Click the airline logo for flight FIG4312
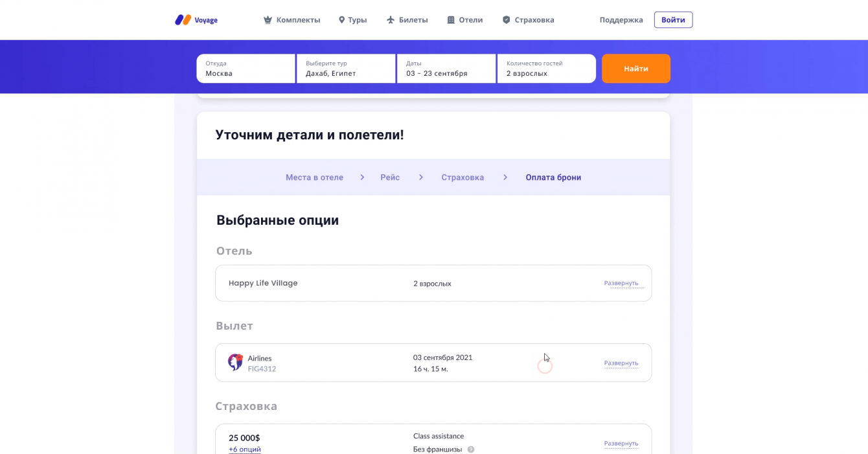This screenshot has height=454, width=868. (235, 362)
